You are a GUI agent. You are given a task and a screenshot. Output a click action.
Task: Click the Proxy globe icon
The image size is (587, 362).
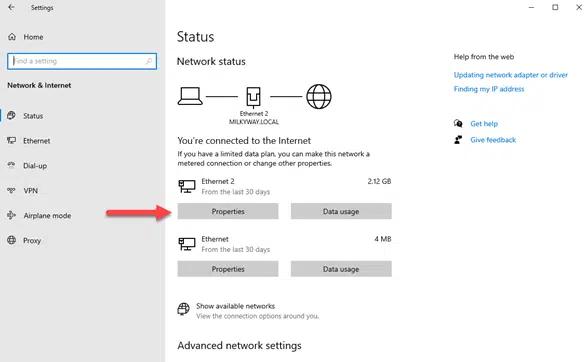12,240
